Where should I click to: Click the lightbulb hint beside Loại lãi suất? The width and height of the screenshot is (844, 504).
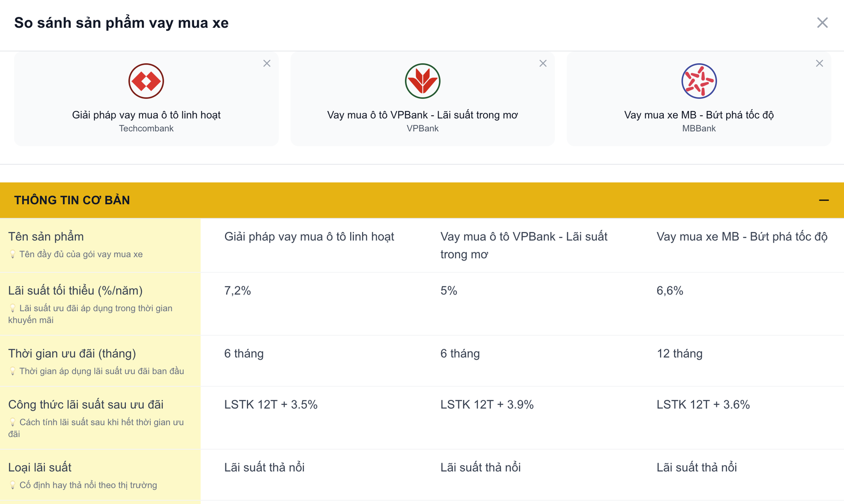click(13, 485)
